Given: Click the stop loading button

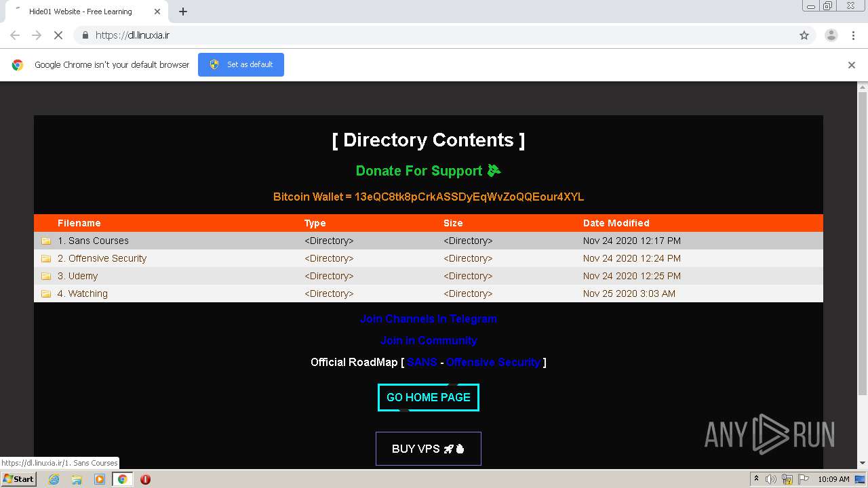Looking at the screenshot, I should [x=58, y=35].
